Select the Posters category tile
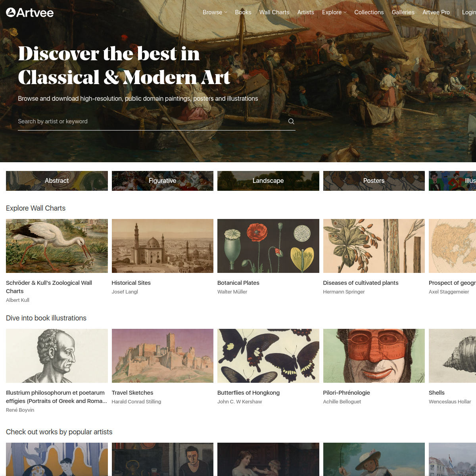The width and height of the screenshot is (476, 476). pos(374,181)
